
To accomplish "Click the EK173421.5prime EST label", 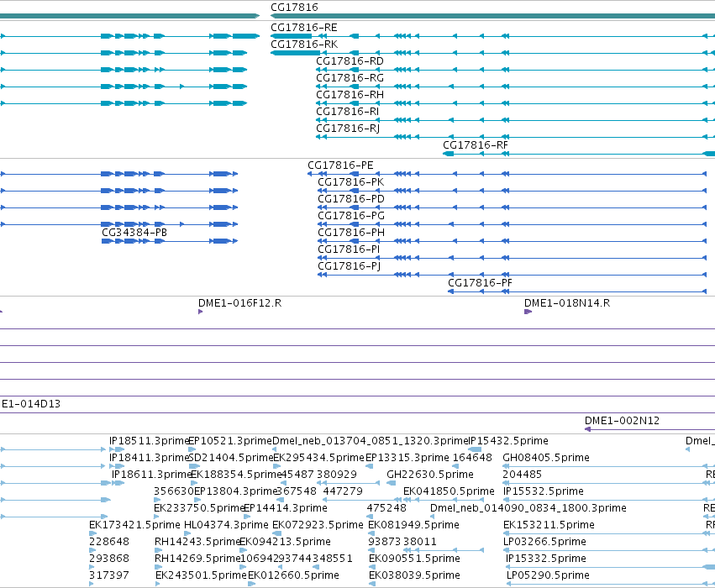I will (134, 525).
